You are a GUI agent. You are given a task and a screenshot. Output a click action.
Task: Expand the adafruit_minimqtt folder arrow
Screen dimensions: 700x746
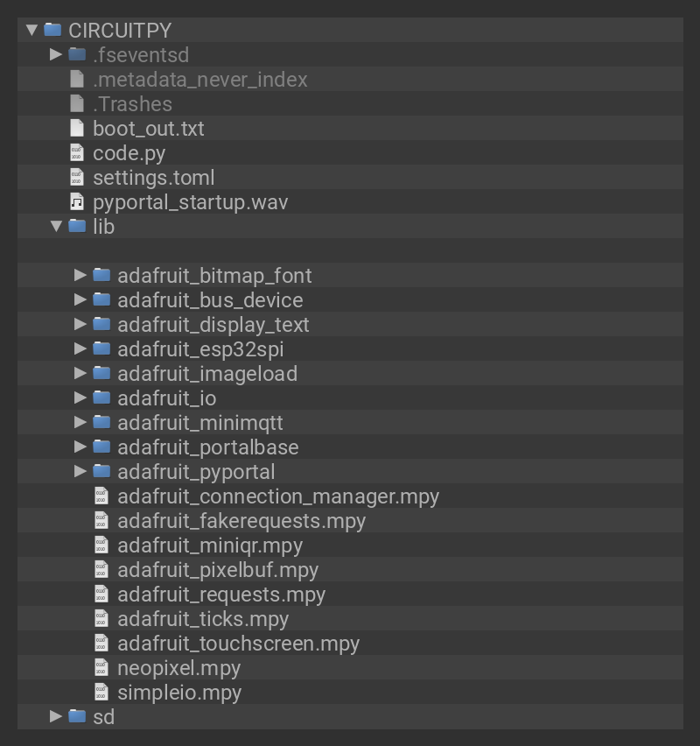click(x=80, y=422)
